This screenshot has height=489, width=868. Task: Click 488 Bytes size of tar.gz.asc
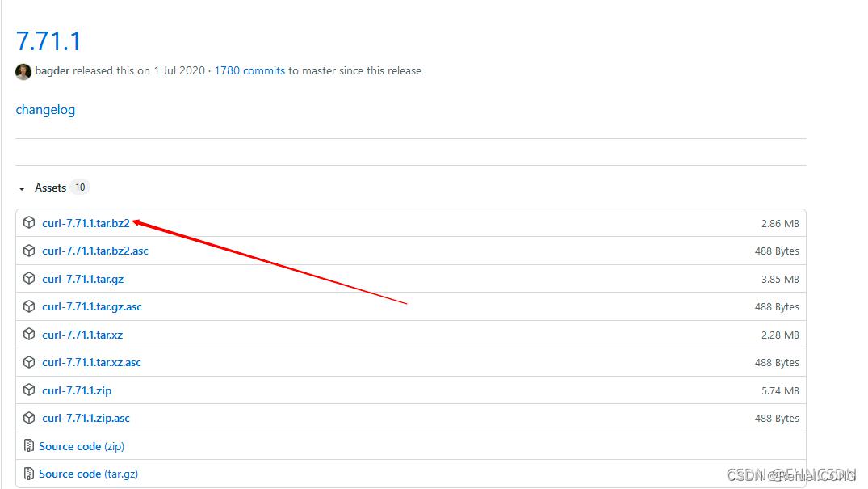(777, 306)
